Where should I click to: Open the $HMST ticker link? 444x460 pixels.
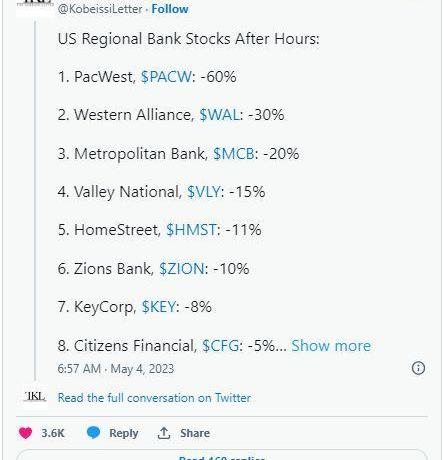click(x=192, y=230)
